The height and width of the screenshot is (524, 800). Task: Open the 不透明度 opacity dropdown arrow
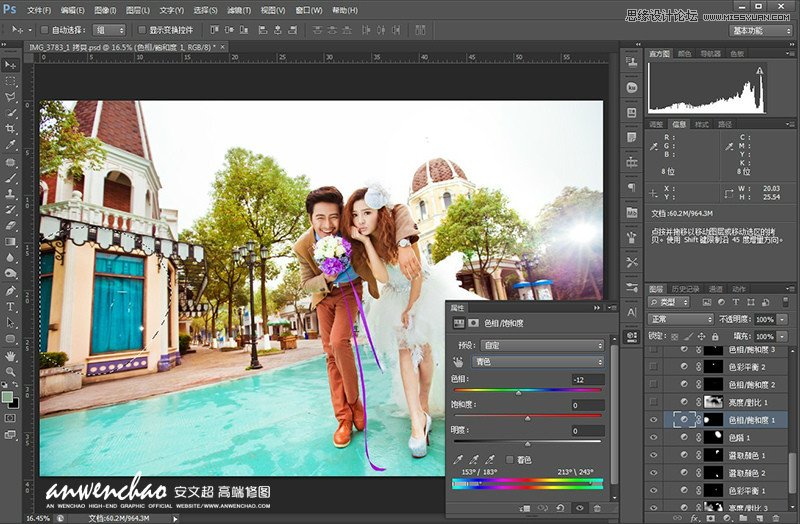[782, 319]
